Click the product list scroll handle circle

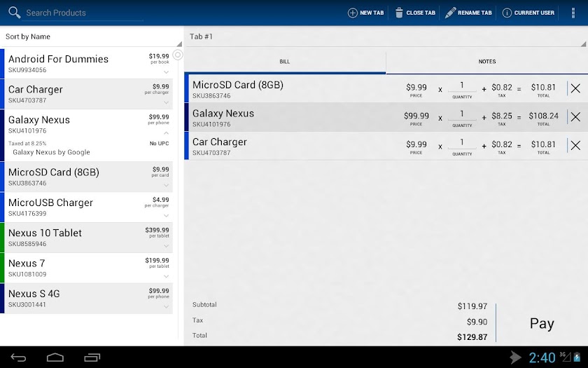click(x=178, y=55)
